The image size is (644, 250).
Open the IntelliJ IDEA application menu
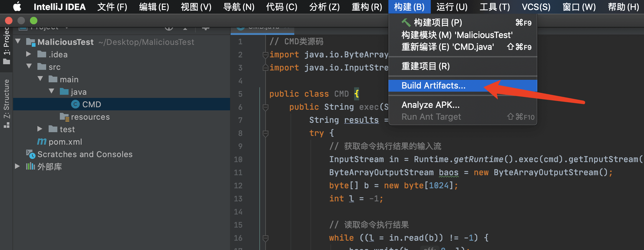tap(60, 7)
